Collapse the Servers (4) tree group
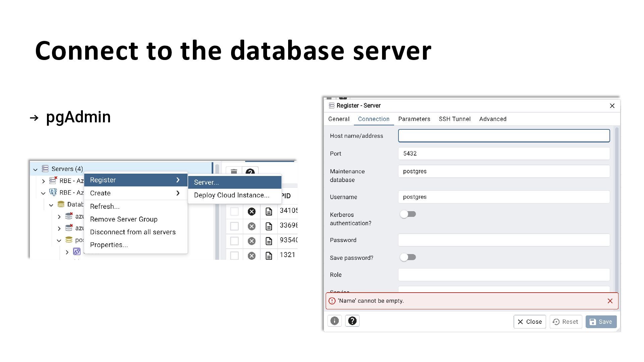Viewport: 644px width, 362px height. (35, 169)
